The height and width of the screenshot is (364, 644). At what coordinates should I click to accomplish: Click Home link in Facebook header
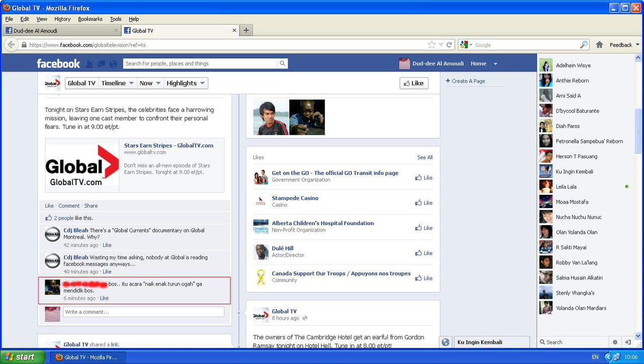[x=478, y=63]
